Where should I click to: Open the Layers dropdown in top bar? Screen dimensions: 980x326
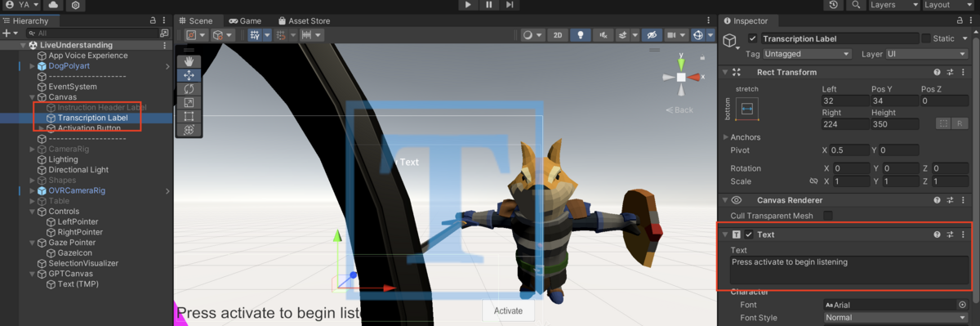(893, 5)
